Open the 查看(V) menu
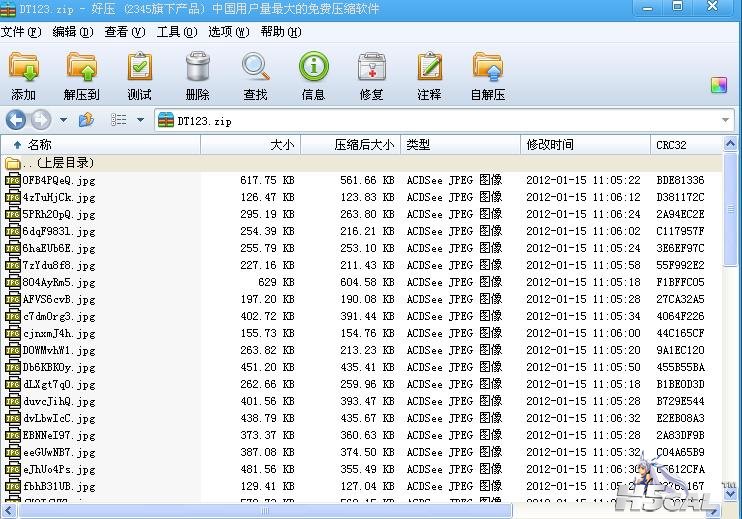This screenshot has height=519, width=742. click(x=125, y=32)
